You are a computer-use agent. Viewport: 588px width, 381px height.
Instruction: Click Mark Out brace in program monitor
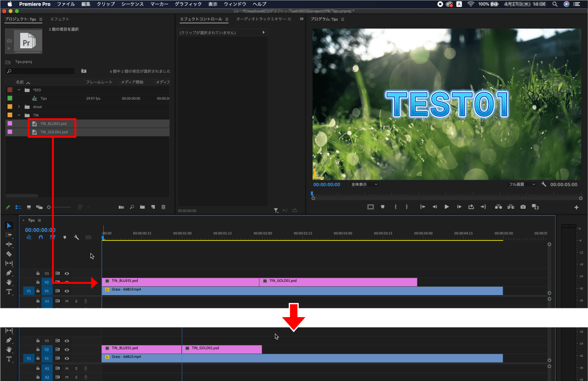click(407, 207)
